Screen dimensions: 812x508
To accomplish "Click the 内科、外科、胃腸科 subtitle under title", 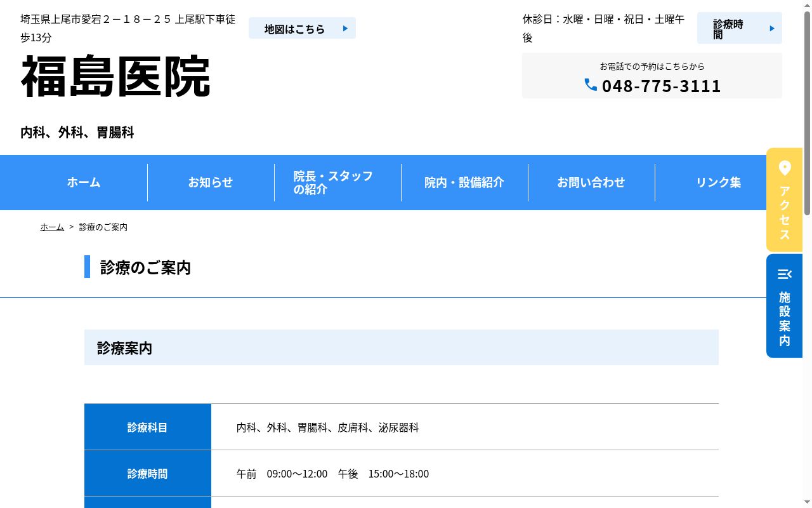I will click(77, 133).
